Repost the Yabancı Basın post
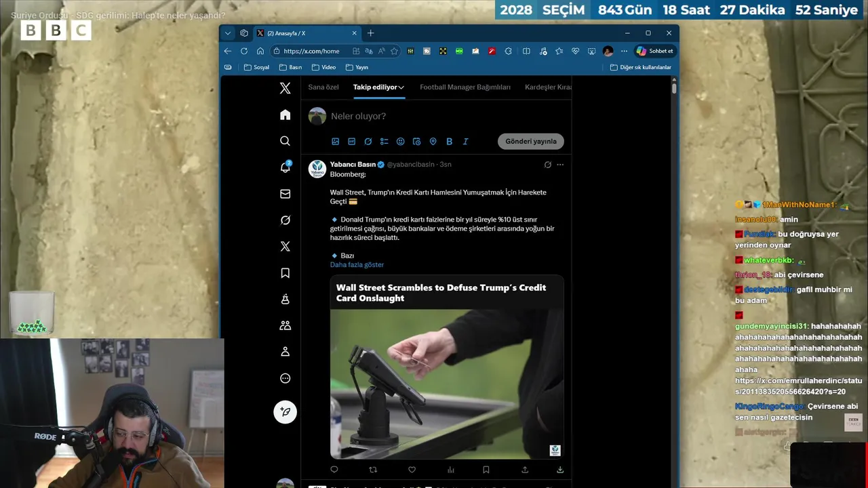 click(x=372, y=469)
